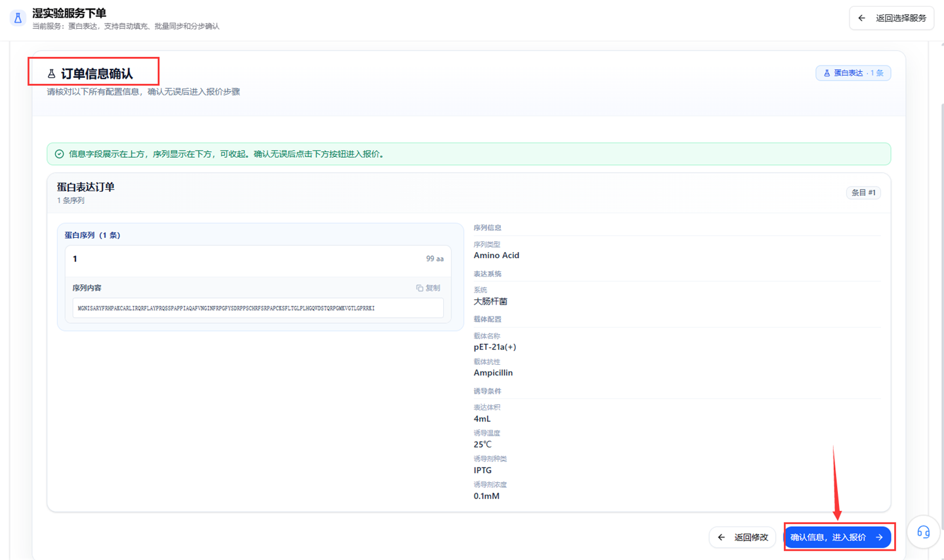Screen dimensions: 944x560
Task: Open the headset customer support icon
Action: (x=924, y=532)
